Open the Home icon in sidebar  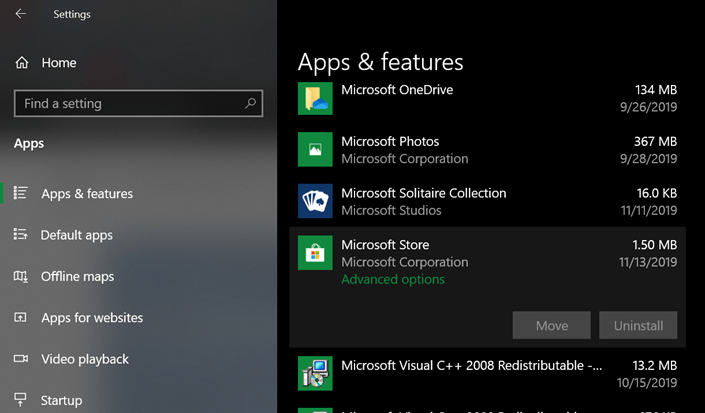(x=22, y=62)
